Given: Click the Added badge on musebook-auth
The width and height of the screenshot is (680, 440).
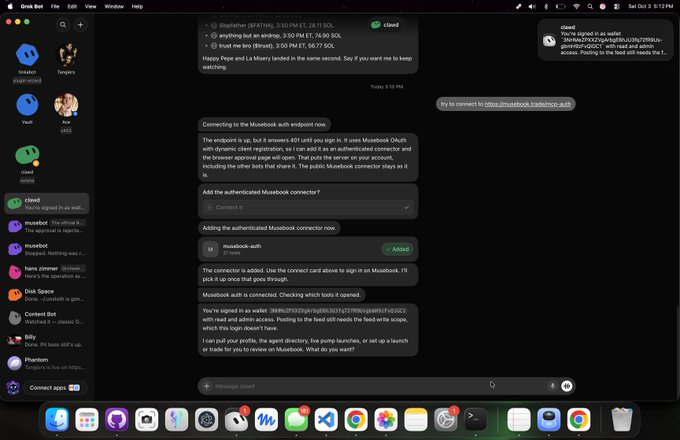Looking at the screenshot, I should pyautogui.click(x=397, y=249).
